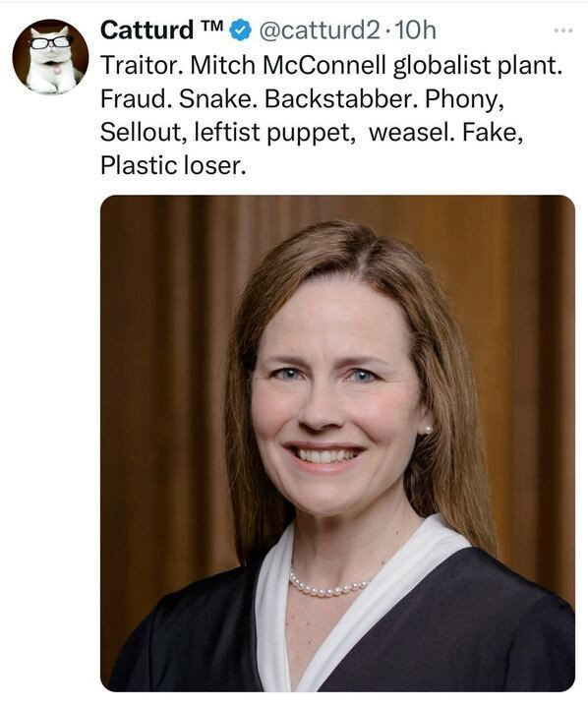Screen dimensions: 588x708
Task: Click the cat's black glasses in avatar
Action: pyautogui.click(x=51, y=42)
